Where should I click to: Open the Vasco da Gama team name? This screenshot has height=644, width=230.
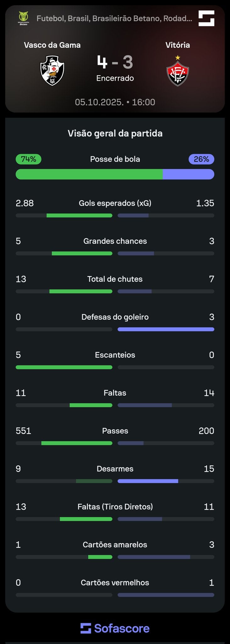coord(52,45)
